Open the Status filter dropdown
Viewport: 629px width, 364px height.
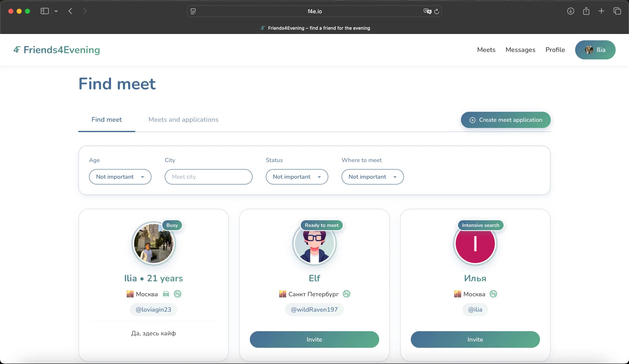coord(297,177)
